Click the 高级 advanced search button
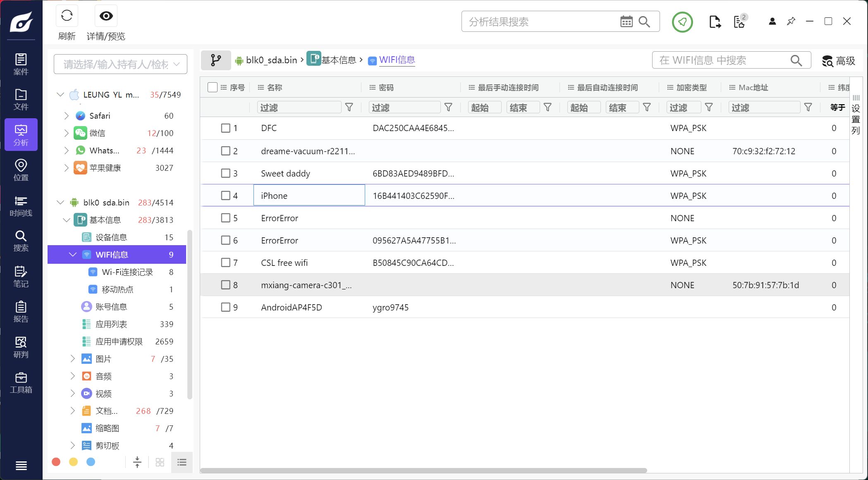This screenshot has height=480, width=868. (839, 61)
